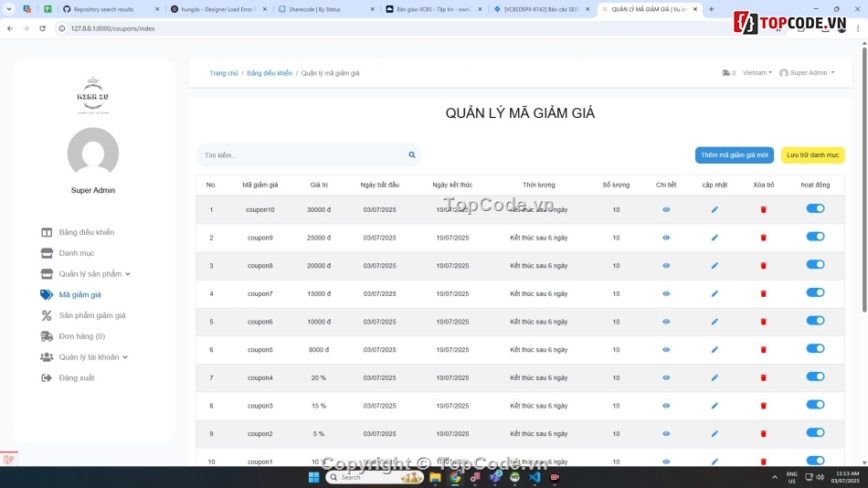Delete coupon8 with trash icon

click(x=764, y=266)
